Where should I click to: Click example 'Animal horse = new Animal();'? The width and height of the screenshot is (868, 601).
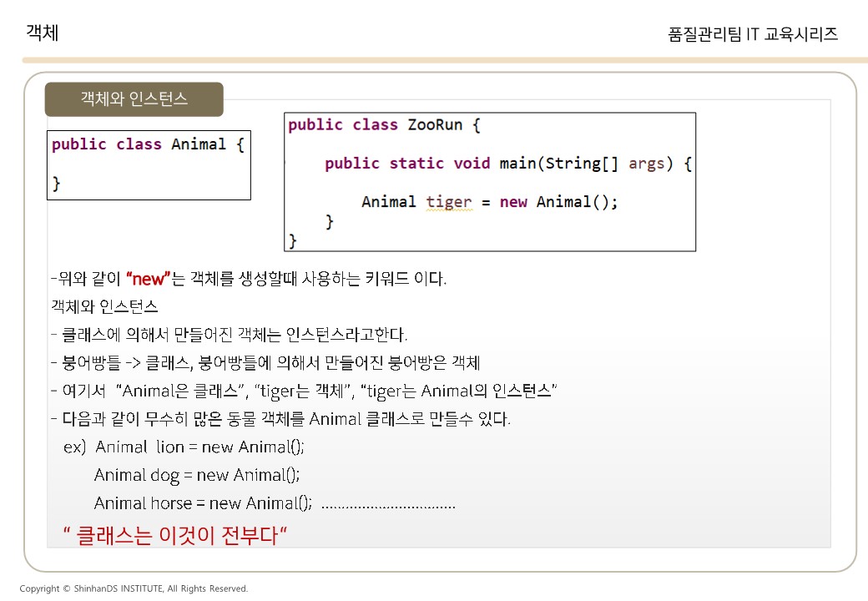203,503
